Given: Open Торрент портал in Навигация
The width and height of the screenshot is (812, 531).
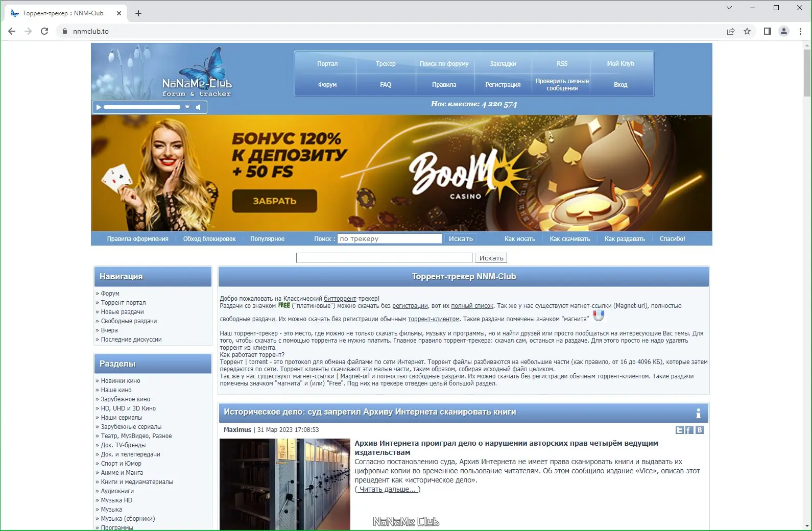Looking at the screenshot, I should [123, 303].
